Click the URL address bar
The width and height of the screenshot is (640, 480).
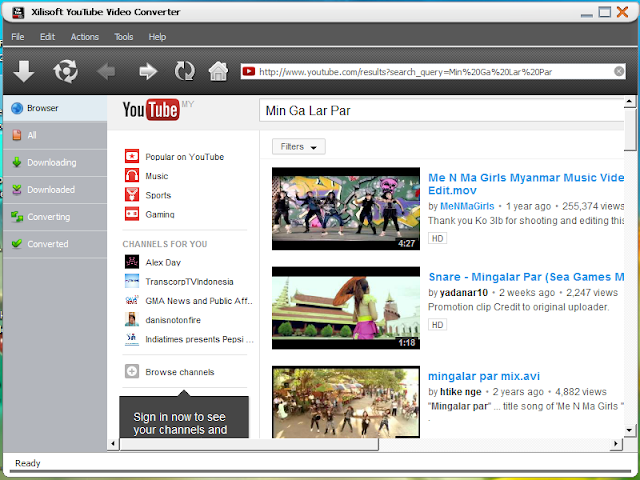pyautogui.click(x=435, y=72)
